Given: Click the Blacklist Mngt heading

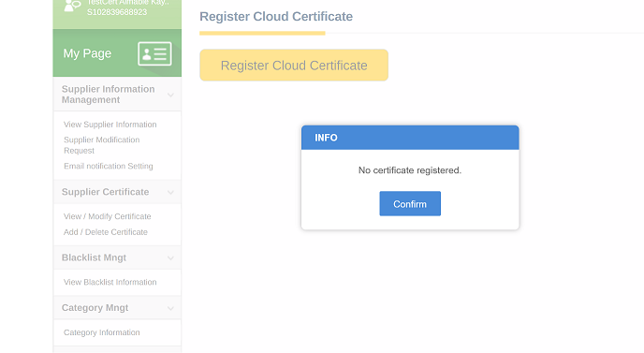Looking at the screenshot, I should [x=94, y=257].
